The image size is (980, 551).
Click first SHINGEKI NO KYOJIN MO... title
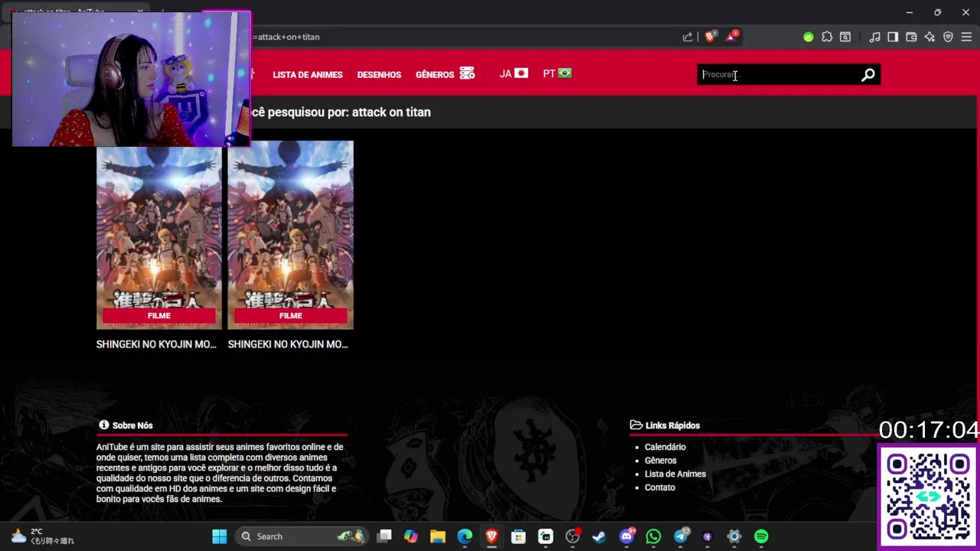click(156, 344)
